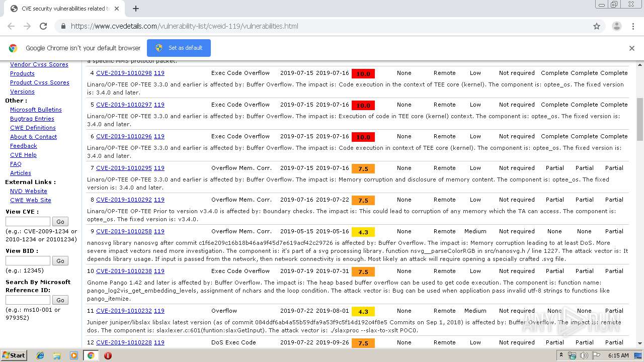
Task: Click the taskbar clock showing 6:15 AM
Action: pyautogui.click(x=618, y=355)
